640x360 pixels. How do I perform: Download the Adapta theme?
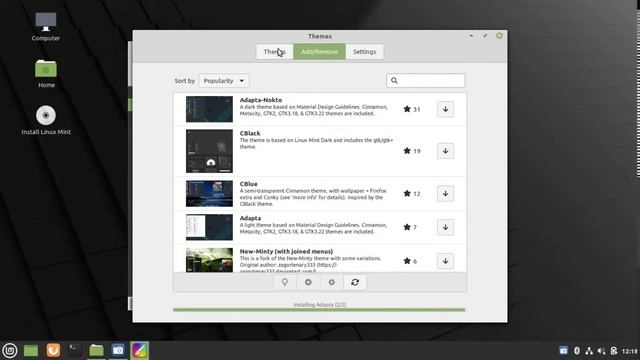click(445, 227)
